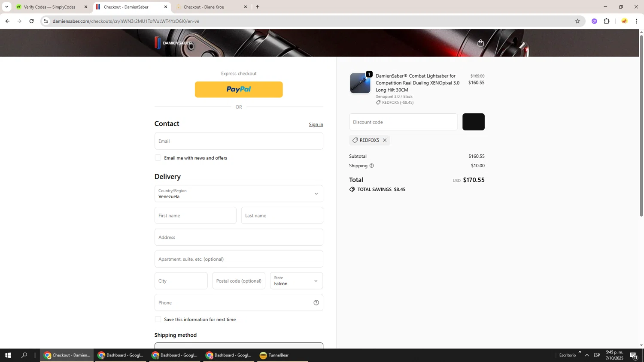Open the State dropdown showing Falcón
644x362 pixels.
296,281
